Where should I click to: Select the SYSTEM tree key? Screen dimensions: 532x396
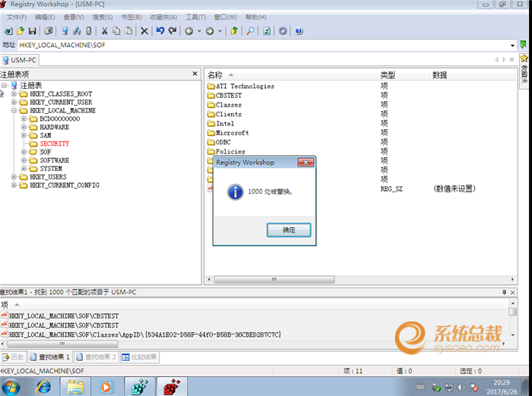pyautogui.click(x=51, y=169)
